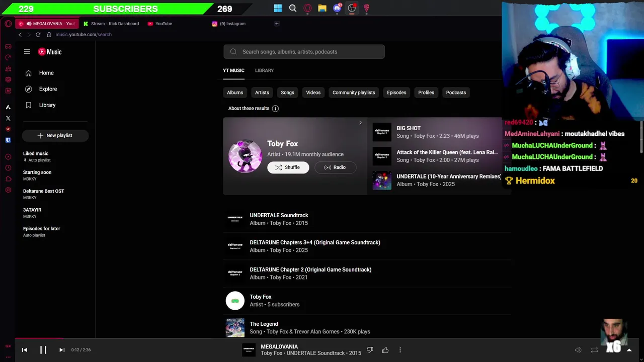Expand the player page with up arrow
This screenshot has height=362, width=644.
coord(629,350)
